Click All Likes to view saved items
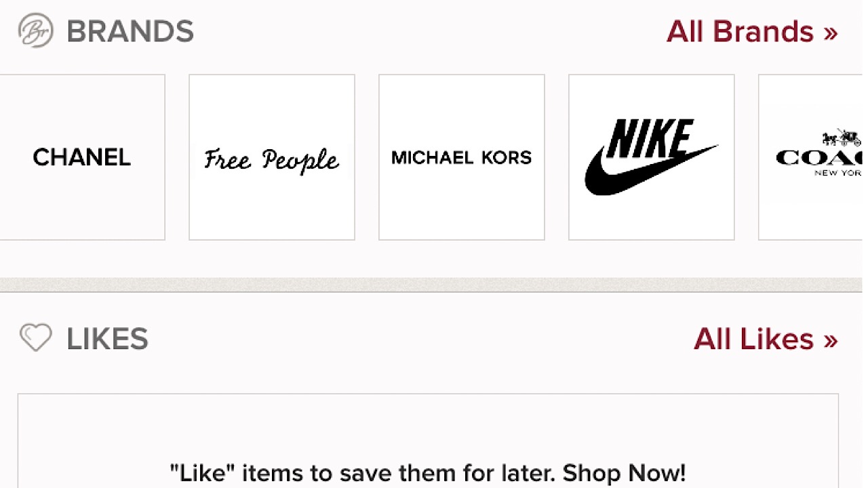Image resolution: width=868 pixels, height=488 pixels. 753,339
